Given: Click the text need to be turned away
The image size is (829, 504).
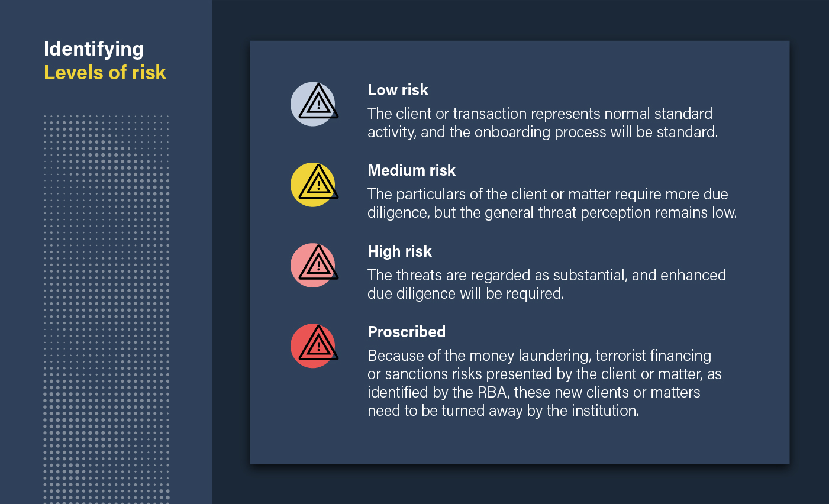Looking at the screenshot, I should [445, 411].
